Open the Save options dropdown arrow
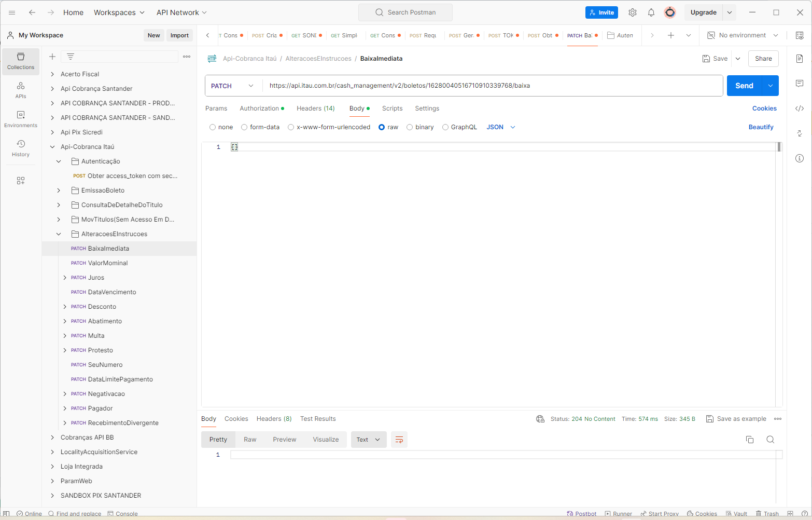 click(x=738, y=59)
